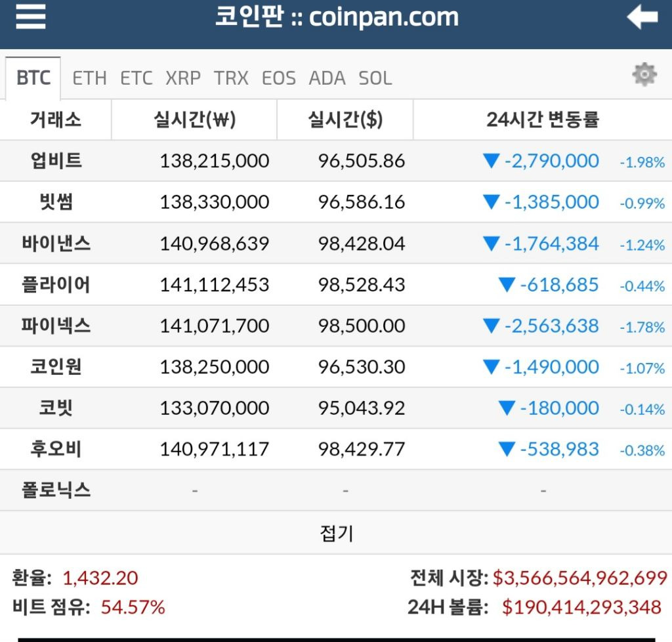Switch to the ETH tab
The width and height of the screenshot is (672, 642).
click(91, 78)
